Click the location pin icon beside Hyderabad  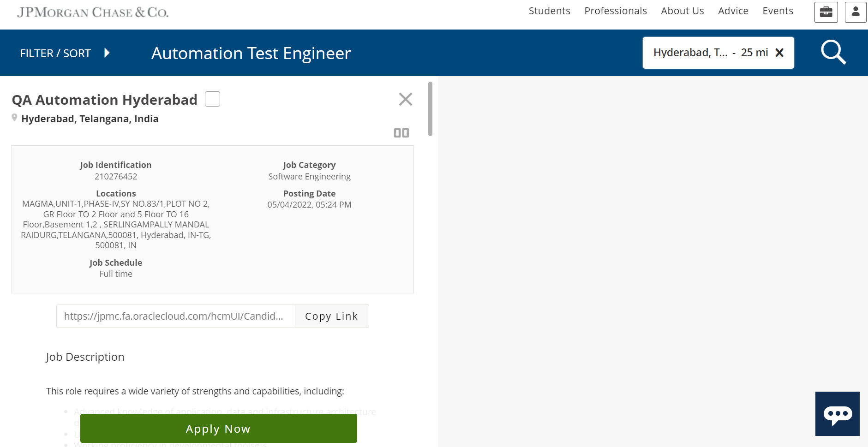tap(15, 118)
